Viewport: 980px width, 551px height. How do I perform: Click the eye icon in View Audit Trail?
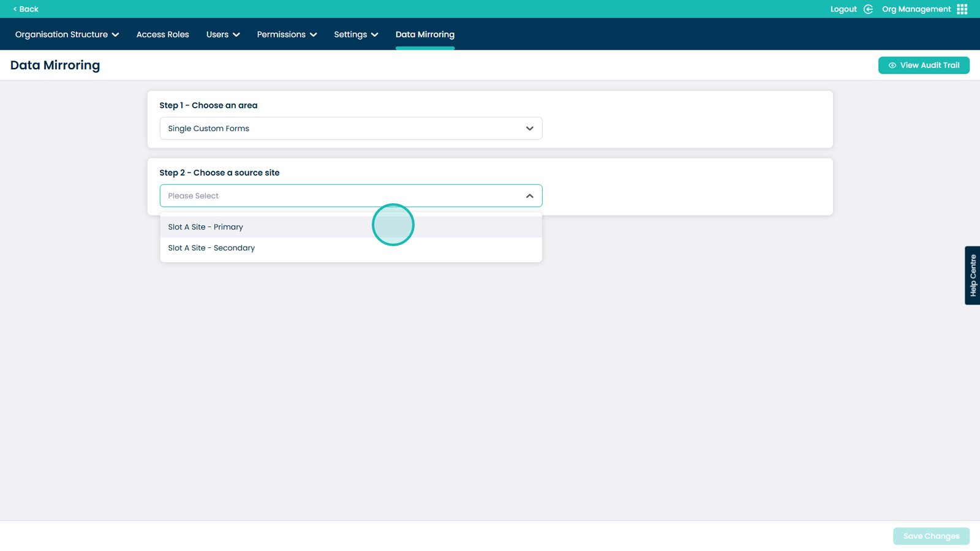pos(892,66)
